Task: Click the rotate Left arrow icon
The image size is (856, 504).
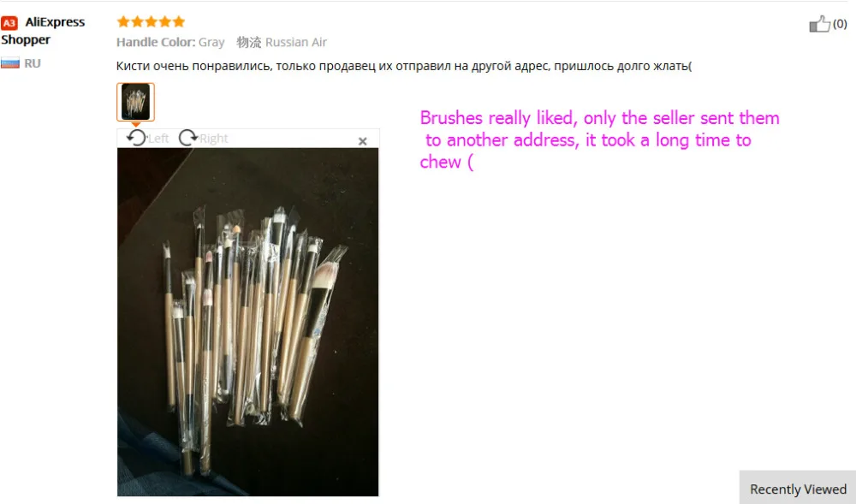Action: 136,138
